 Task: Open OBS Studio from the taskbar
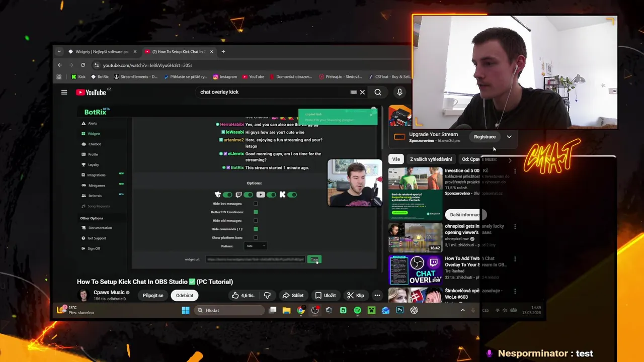click(315, 310)
